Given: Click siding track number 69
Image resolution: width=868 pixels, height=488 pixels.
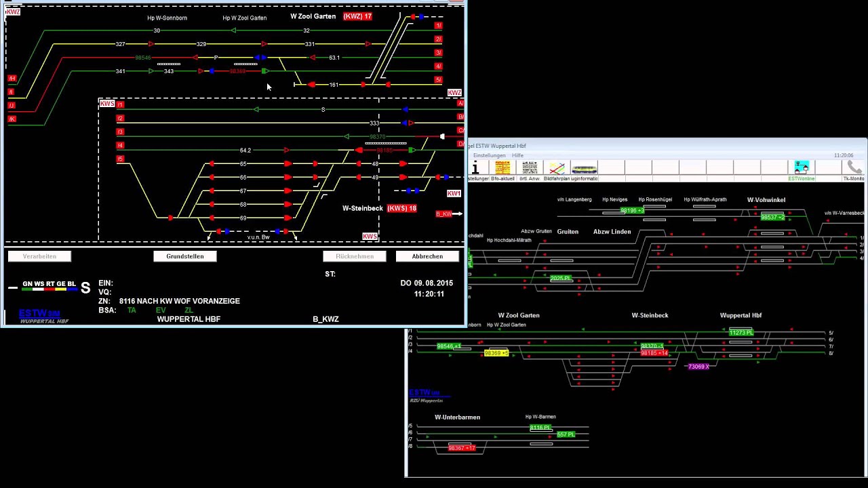Looking at the screenshot, I should tap(243, 218).
